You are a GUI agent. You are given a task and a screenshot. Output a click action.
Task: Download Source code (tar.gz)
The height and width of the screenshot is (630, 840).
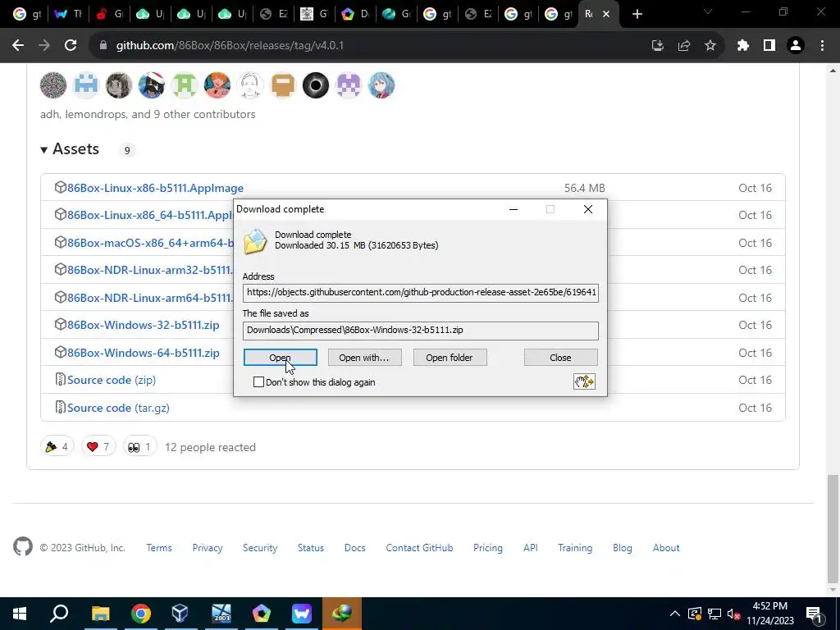(118, 408)
